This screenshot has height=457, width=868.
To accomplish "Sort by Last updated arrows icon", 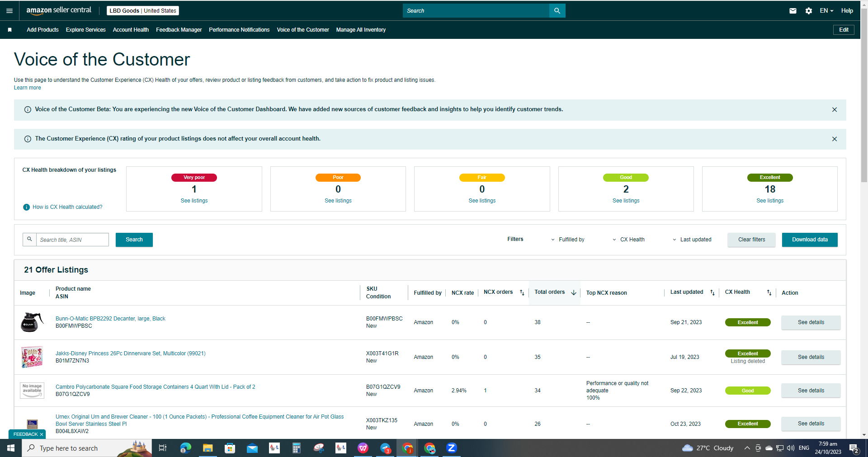I will [712, 292].
